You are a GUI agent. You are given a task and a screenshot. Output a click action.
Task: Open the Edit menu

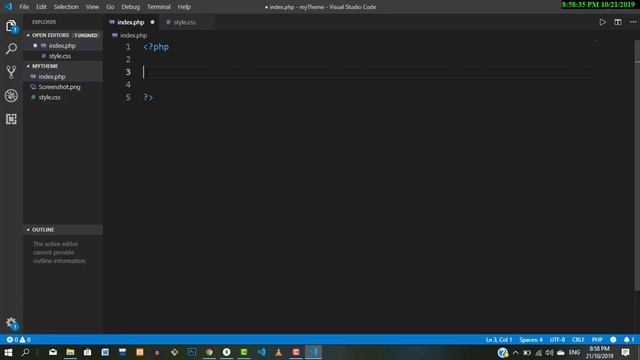41,7
